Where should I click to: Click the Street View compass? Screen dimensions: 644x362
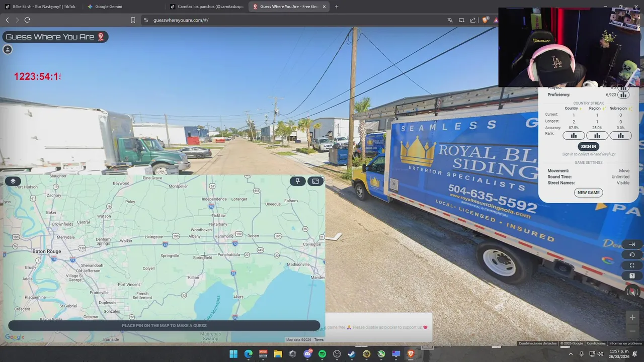pos(632,291)
